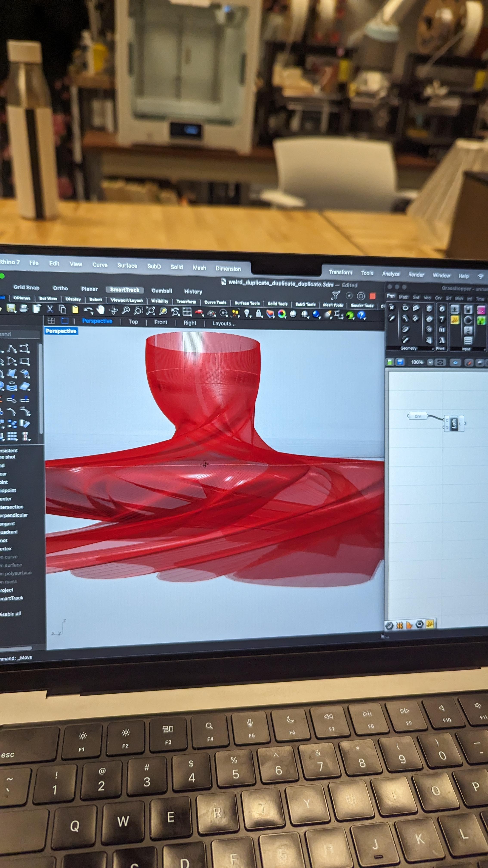Image resolution: width=488 pixels, height=868 pixels.
Task: Select the Loft component on Grasshopper canvas
Action: (x=454, y=423)
